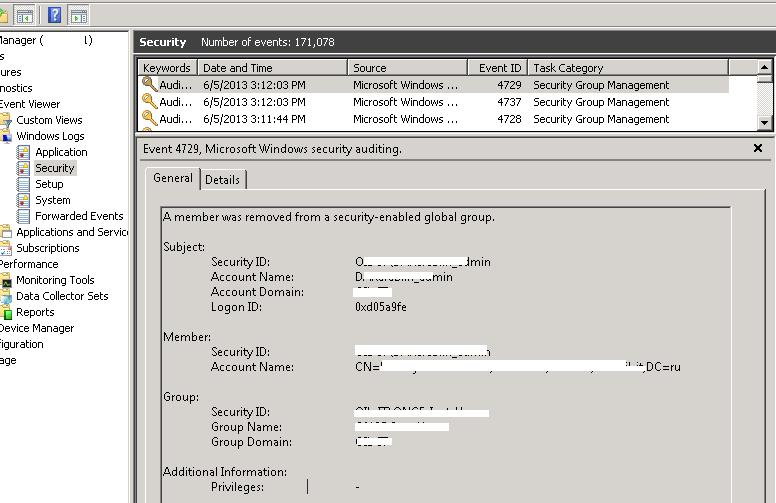Viewport: 776px width, 503px height.
Task: Switch to the Details tab
Action: tap(223, 180)
